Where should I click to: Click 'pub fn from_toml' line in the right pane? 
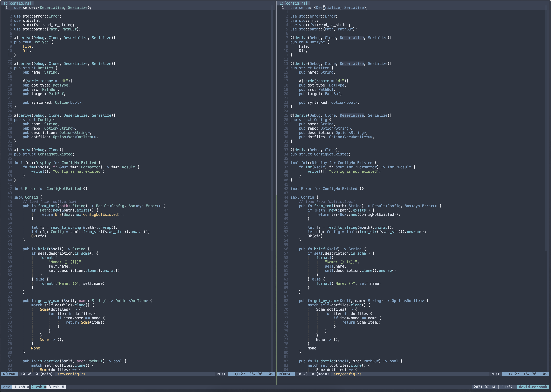tap(370, 206)
